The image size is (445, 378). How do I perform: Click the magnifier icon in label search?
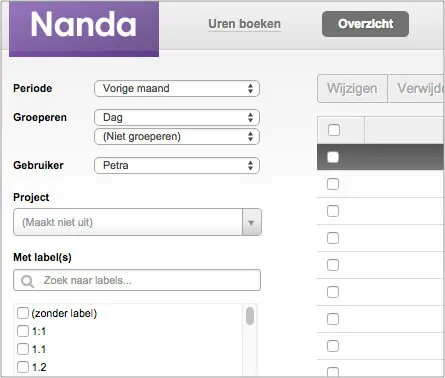(27, 281)
